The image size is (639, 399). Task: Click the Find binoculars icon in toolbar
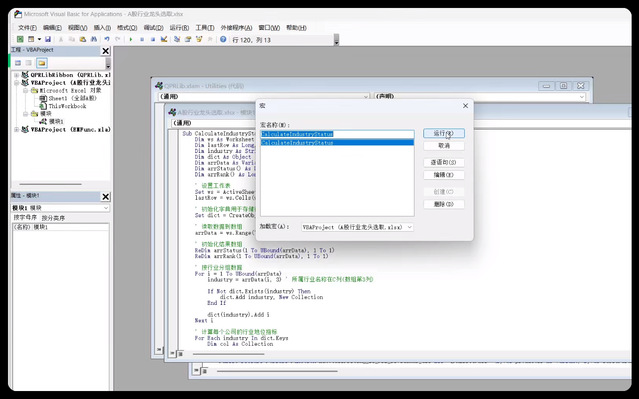(94, 39)
